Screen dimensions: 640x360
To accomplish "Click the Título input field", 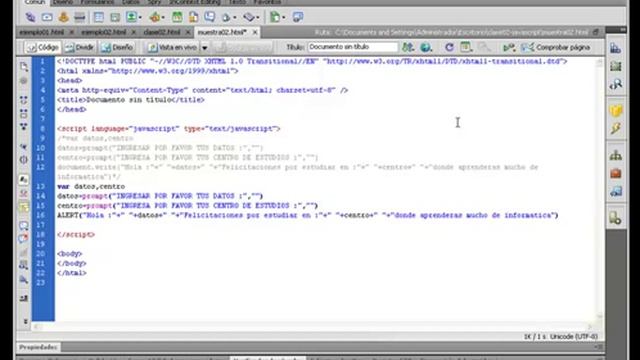I will [x=353, y=47].
